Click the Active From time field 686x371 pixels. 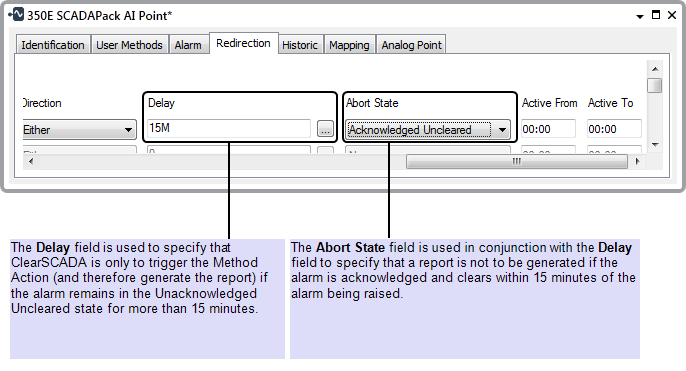click(548, 129)
